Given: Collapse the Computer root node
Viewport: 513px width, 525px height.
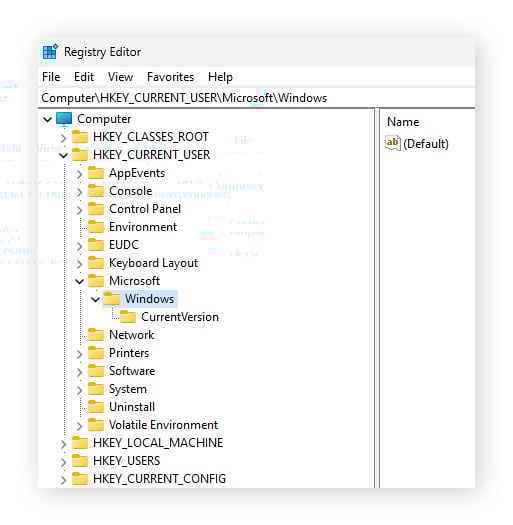Looking at the screenshot, I should [48, 119].
